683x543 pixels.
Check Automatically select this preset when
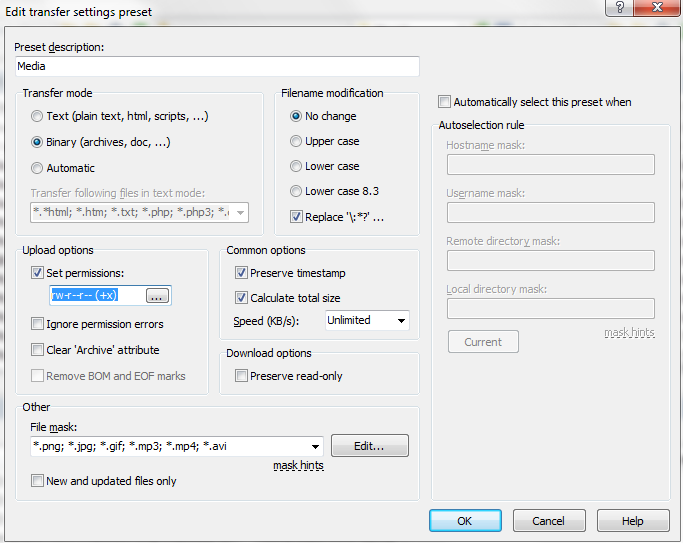pyautogui.click(x=445, y=102)
